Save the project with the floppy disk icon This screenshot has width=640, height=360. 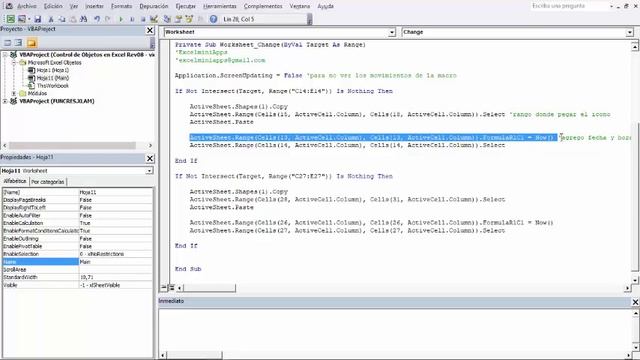[38, 19]
